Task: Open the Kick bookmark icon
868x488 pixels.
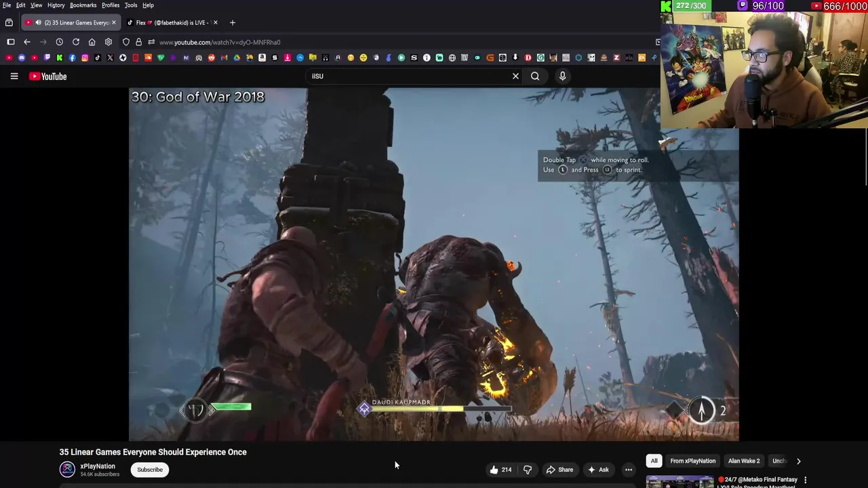Action: 60,58
